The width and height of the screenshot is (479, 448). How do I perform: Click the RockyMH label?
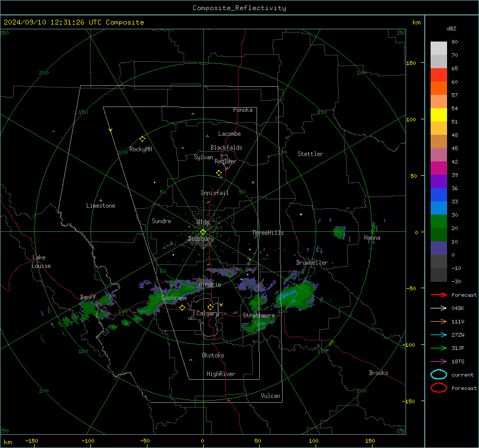tap(141, 149)
